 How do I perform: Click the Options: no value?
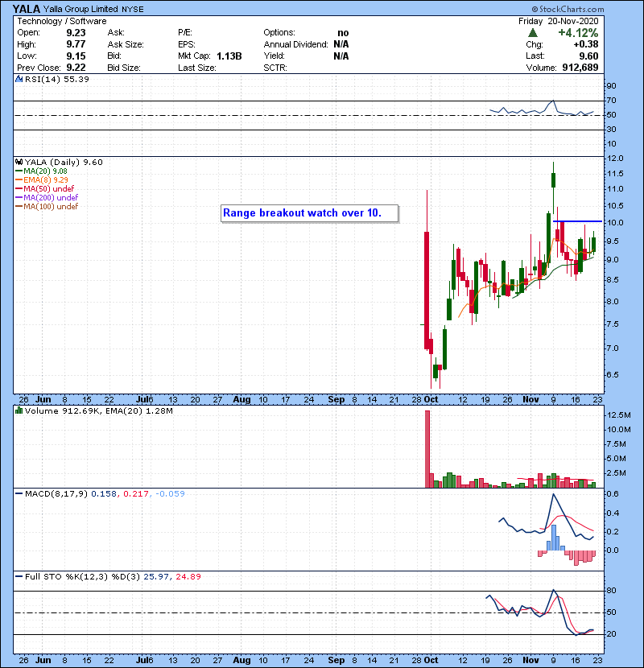click(x=343, y=33)
